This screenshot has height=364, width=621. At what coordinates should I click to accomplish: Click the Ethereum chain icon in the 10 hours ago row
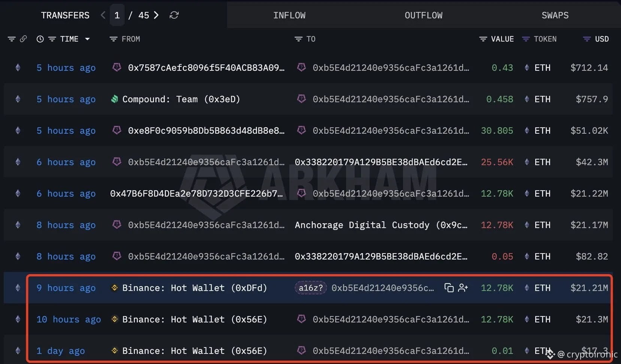click(18, 319)
